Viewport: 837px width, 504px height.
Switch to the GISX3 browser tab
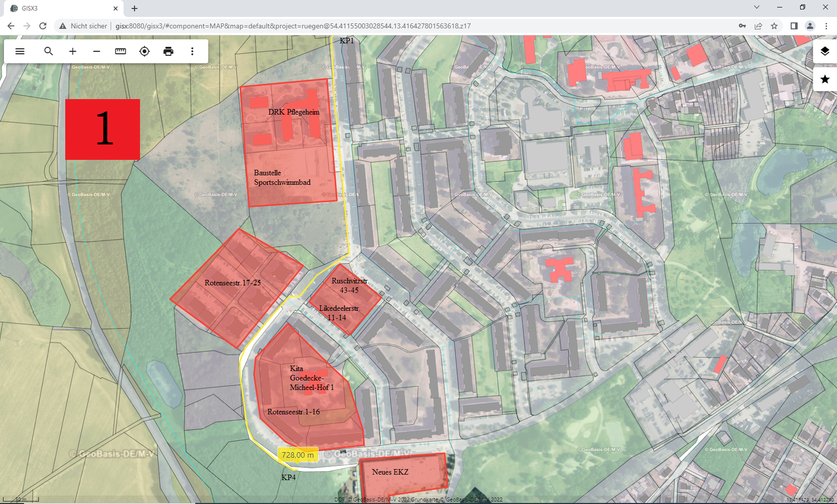coord(60,8)
